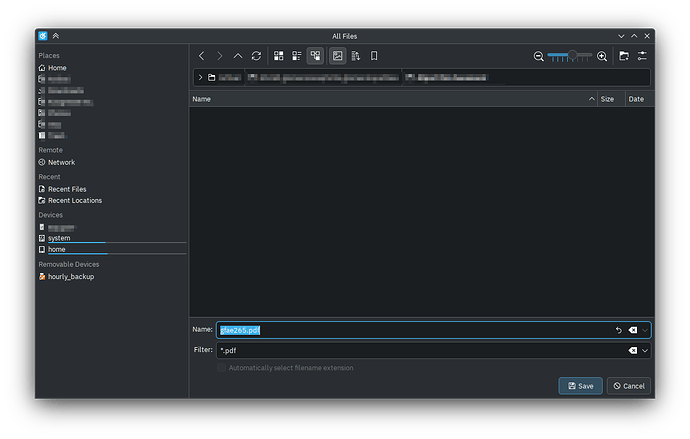The height and width of the screenshot is (439, 690).
Task: Select the system device
Action: pos(112,238)
